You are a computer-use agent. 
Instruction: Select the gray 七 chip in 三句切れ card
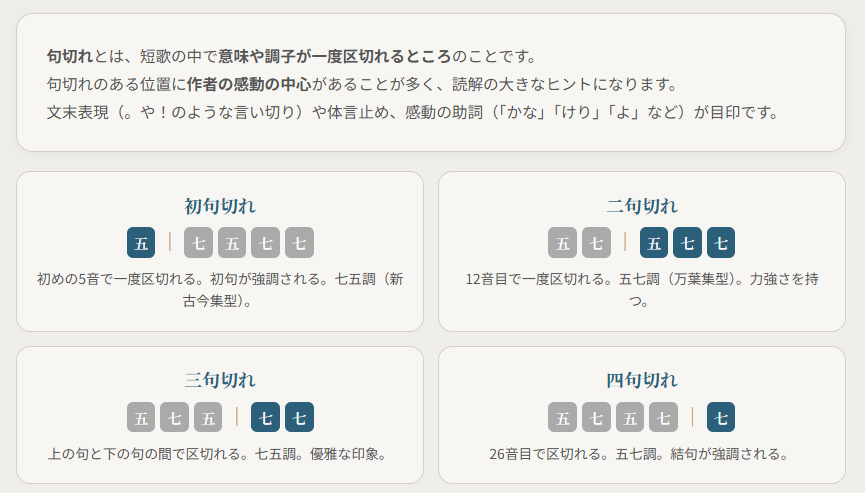174,417
